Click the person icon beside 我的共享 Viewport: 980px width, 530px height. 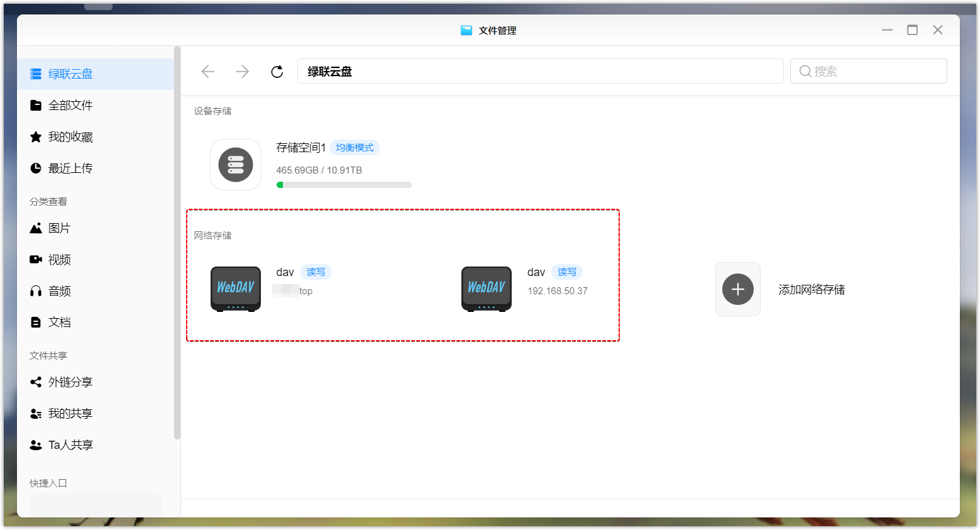(36, 413)
